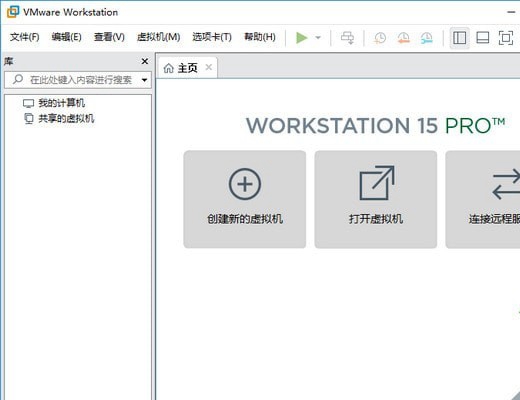Screen dimensions: 520x400
Task: Open the 查看(V) menu
Action: [109, 37]
